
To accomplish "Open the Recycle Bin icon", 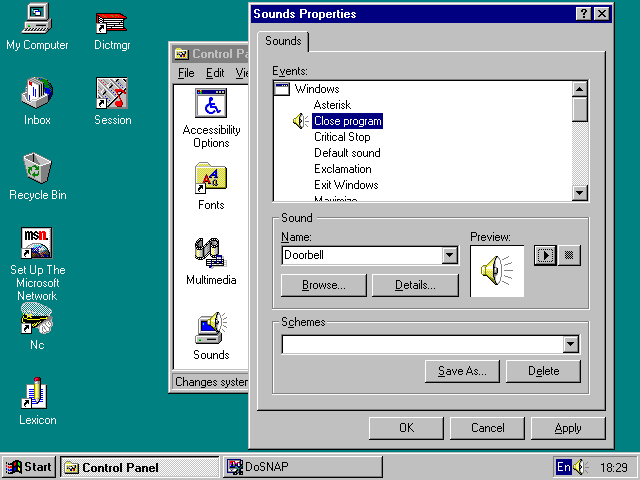I will [x=37, y=168].
